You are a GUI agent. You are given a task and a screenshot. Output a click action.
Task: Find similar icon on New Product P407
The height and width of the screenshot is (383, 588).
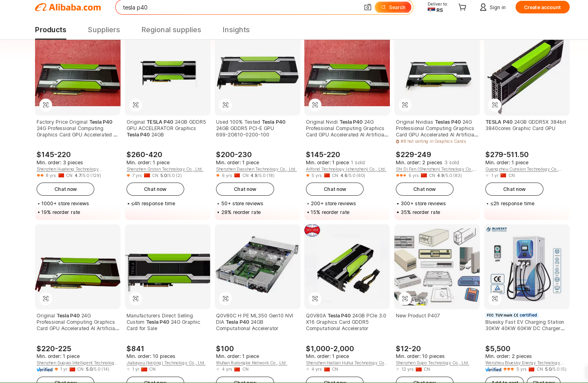click(405, 298)
